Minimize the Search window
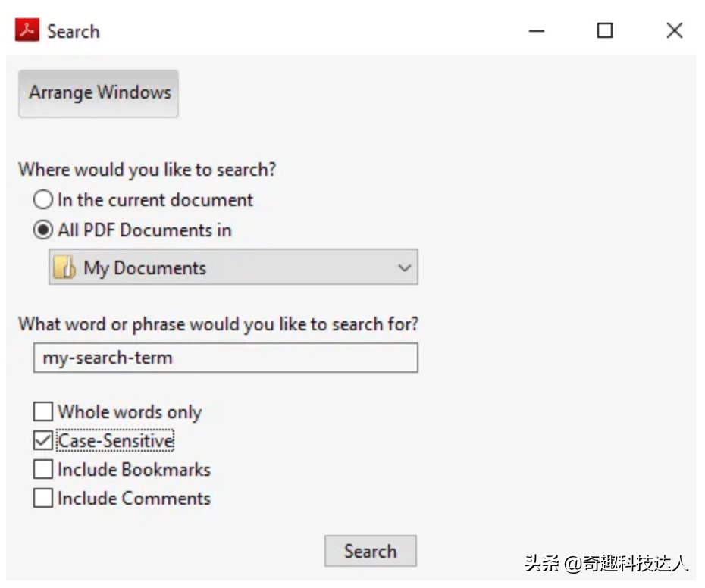The width and height of the screenshot is (705, 588). click(537, 31)
